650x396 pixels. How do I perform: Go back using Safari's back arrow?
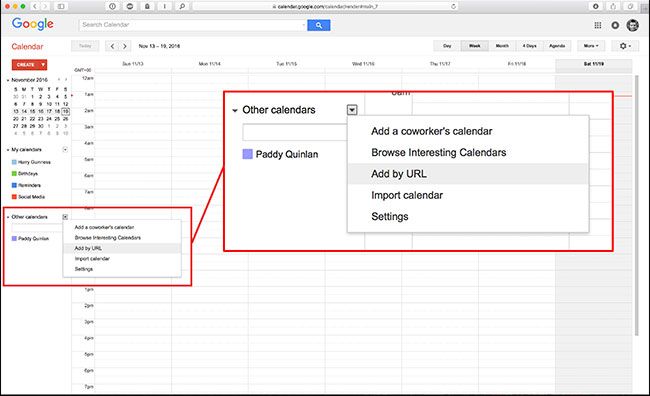(35, 6)
